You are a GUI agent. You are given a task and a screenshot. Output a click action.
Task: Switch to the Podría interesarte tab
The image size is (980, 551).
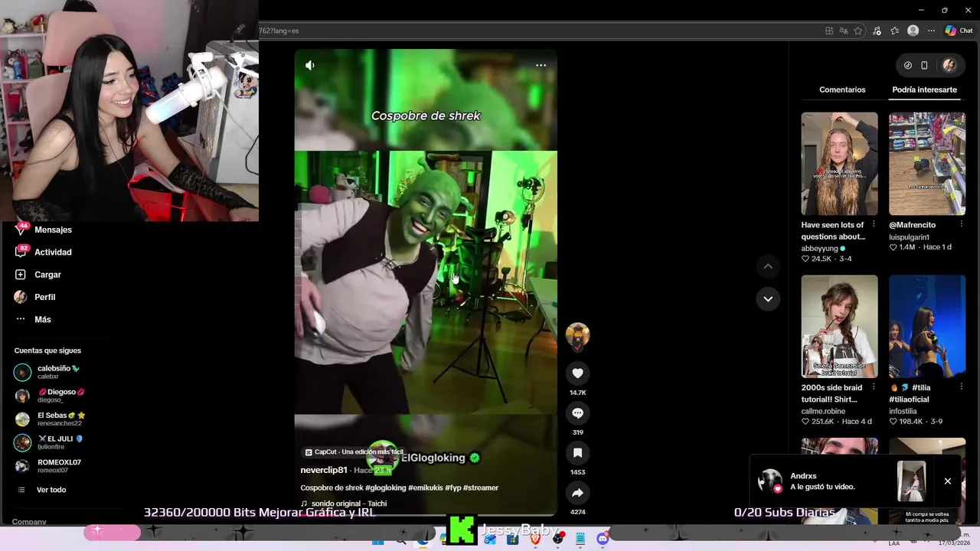coord(924,90)
